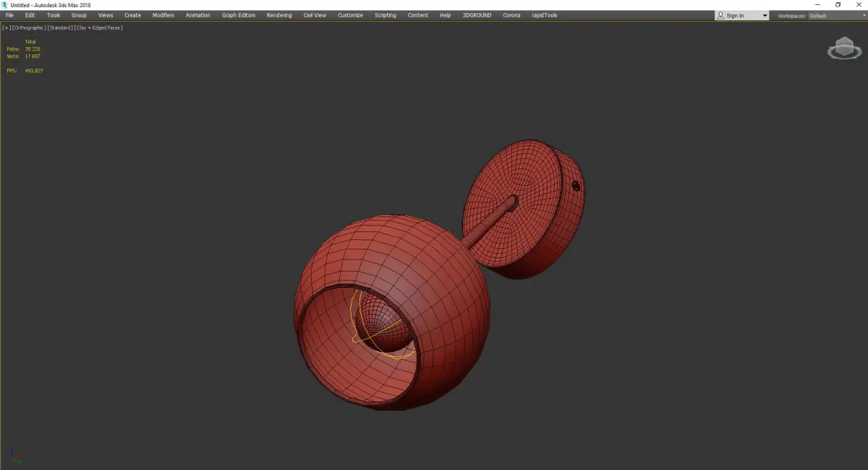Click the screw hole on the disc
Screen dimensions: 868x470
576,187
